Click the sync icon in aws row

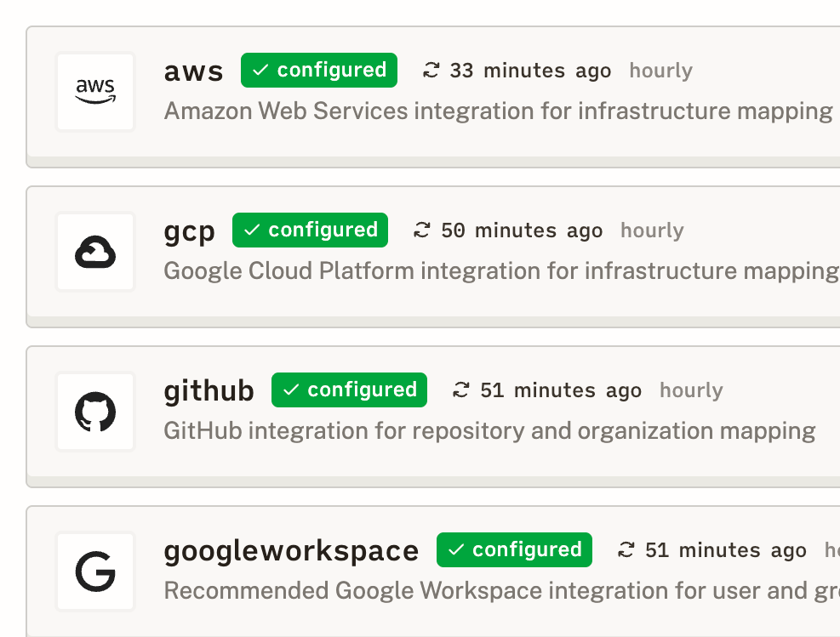coord(431,71)
